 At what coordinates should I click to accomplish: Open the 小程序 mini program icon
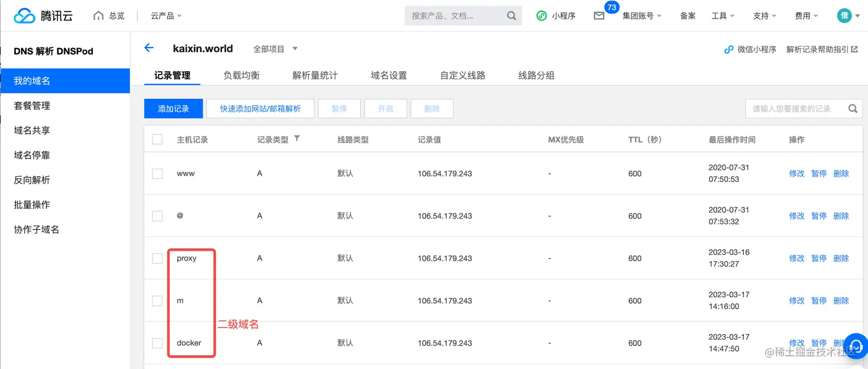541,16
